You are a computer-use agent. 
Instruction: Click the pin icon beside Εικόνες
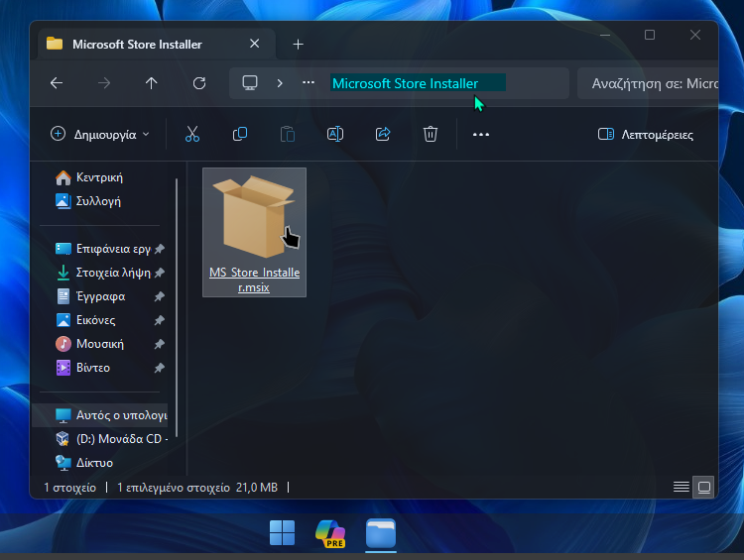(x=160, y=320)
